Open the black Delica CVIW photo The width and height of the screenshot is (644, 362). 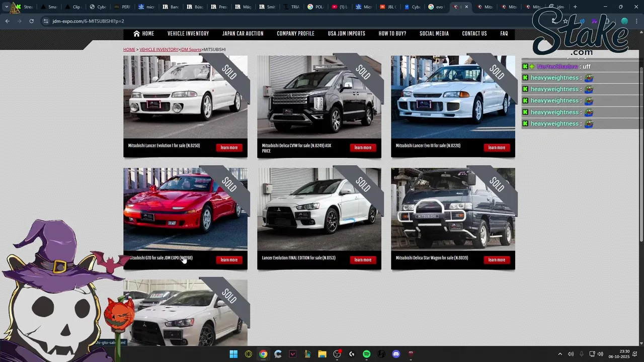[319, 97]
